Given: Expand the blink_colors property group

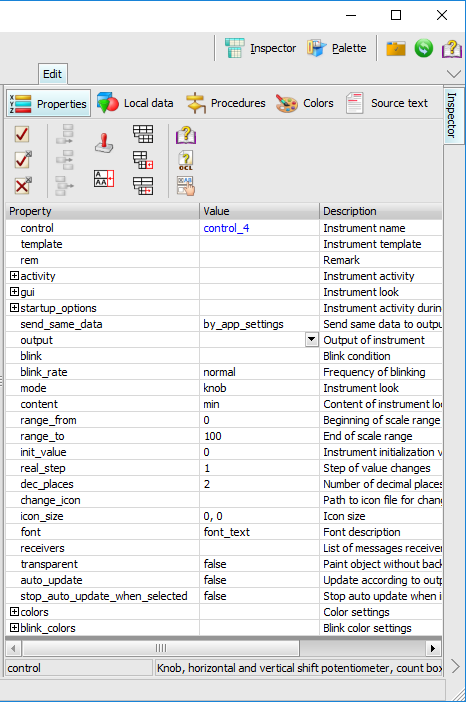Looking at the screenshot, I should (14, 628).
